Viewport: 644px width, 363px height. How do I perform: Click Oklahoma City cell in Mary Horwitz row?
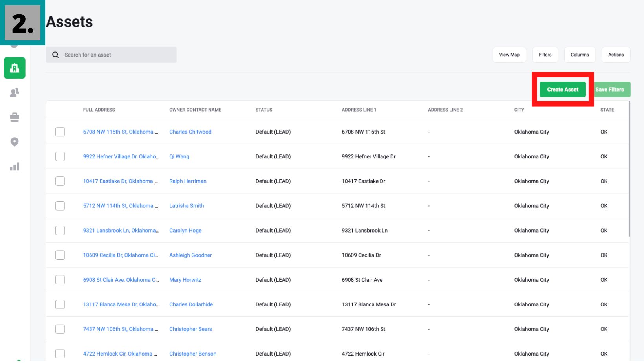[x=532, y=280]
